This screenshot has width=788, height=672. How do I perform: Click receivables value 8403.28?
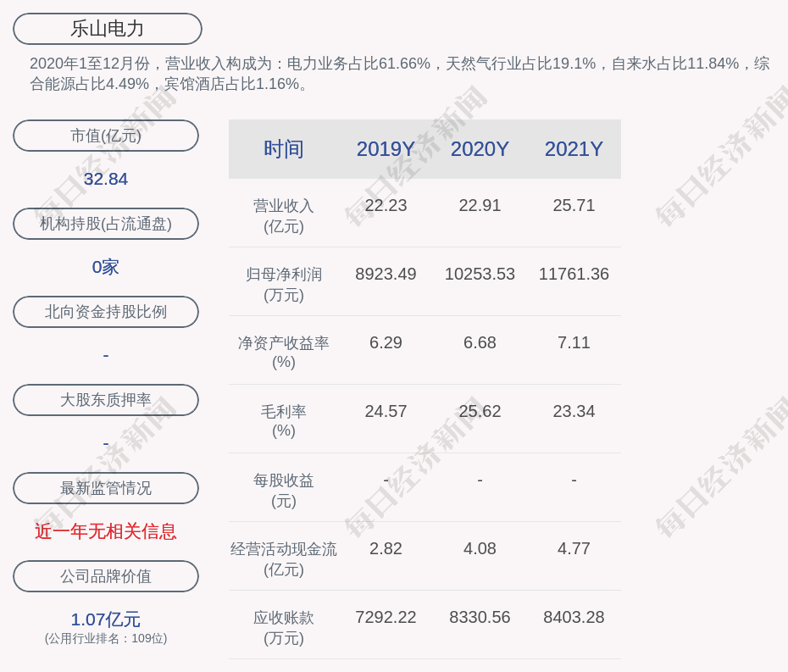[574, 617]
